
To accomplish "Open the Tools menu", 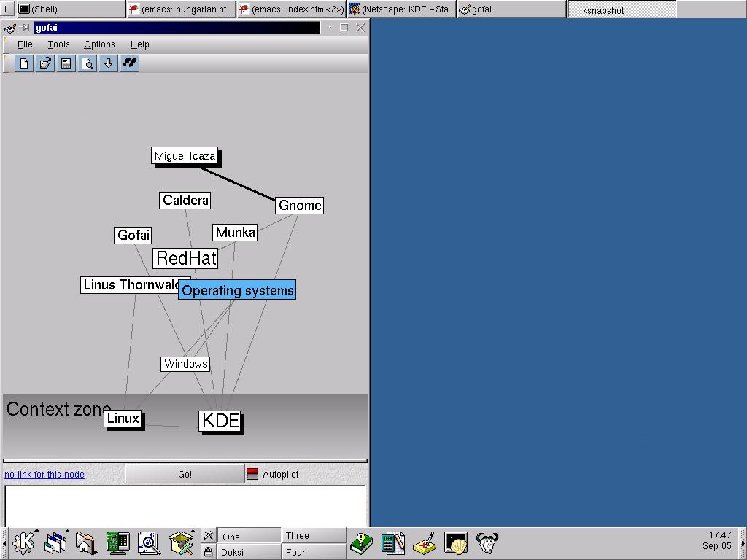I will click(x=58, y=44).
